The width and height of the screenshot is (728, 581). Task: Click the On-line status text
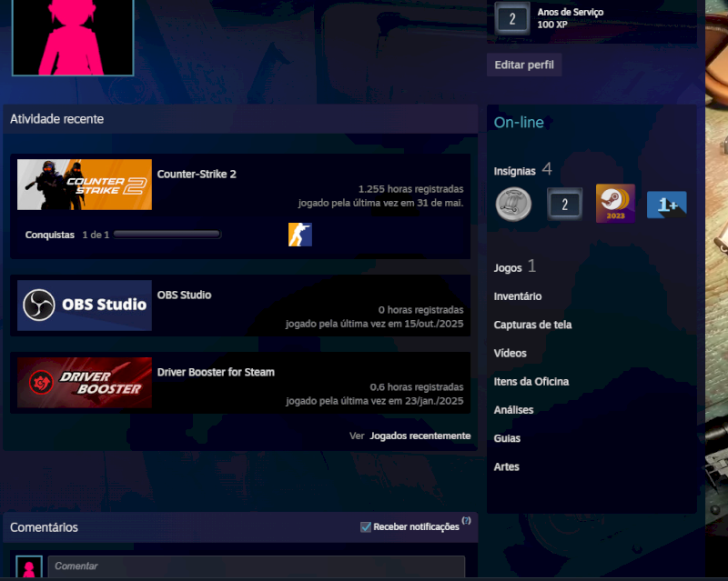pyautogui.click(x=519, y=123)
